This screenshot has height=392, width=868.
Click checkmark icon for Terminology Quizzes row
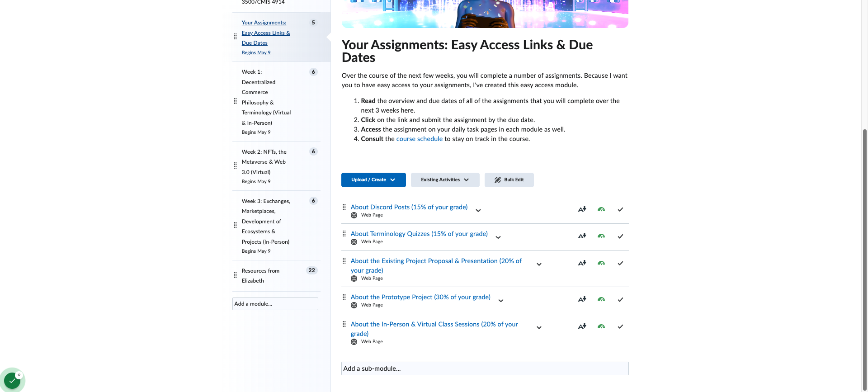tap(620, 236)
